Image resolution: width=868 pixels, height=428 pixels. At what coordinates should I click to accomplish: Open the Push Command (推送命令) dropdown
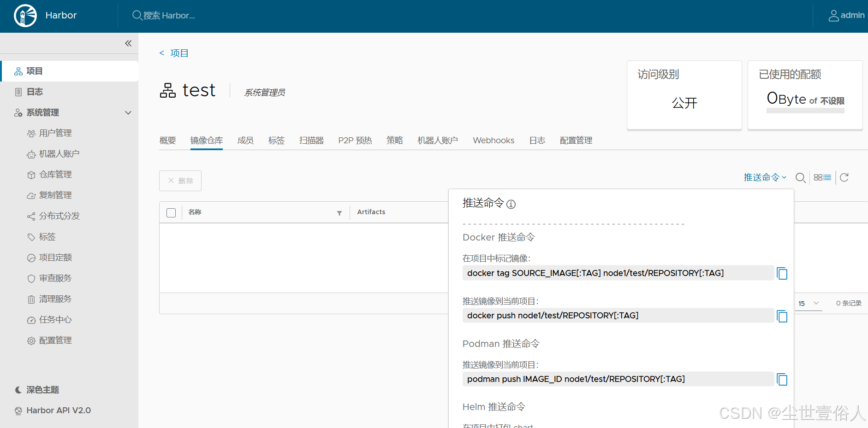tap(765, 177)
